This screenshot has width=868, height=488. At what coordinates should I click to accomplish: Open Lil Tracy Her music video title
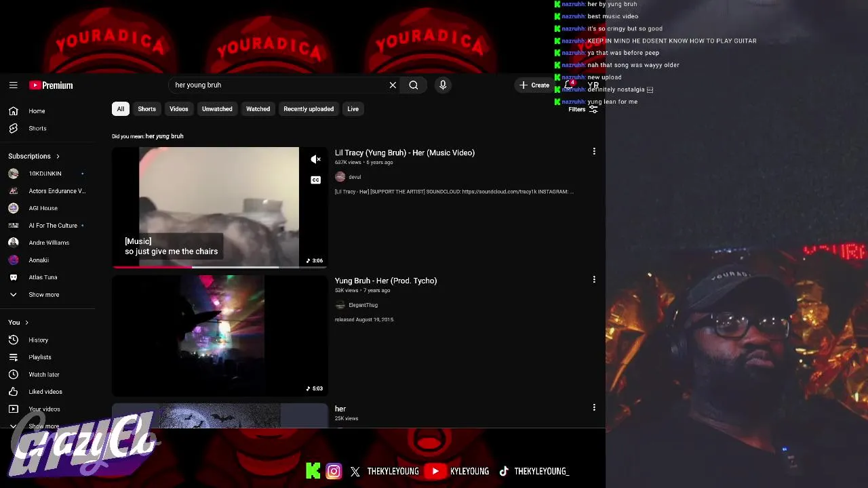click(x=405, y=153)
